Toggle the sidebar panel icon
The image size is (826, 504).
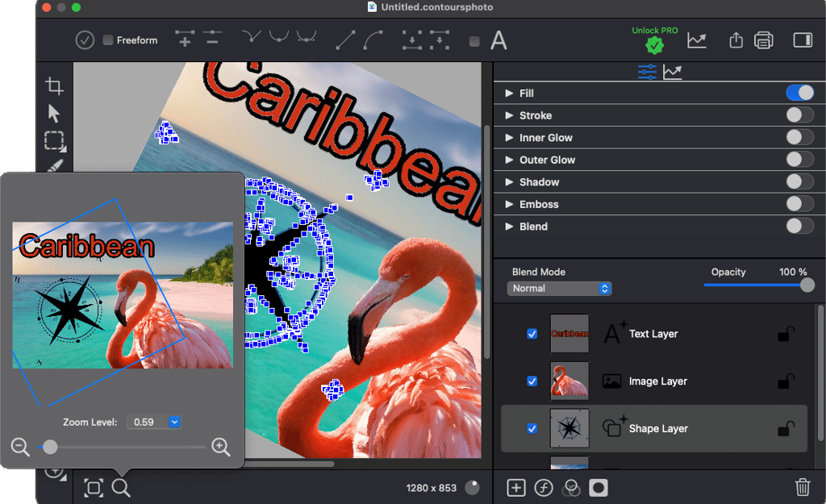[803, 40]
